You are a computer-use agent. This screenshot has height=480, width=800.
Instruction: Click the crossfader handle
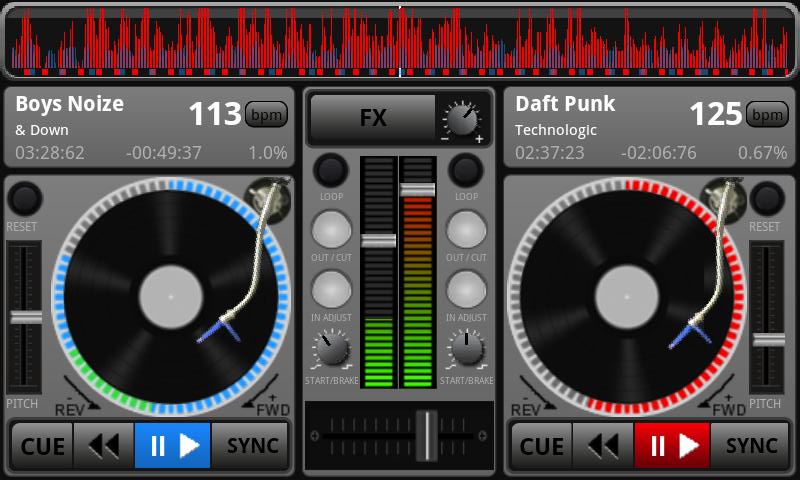[x=426, y=436]
